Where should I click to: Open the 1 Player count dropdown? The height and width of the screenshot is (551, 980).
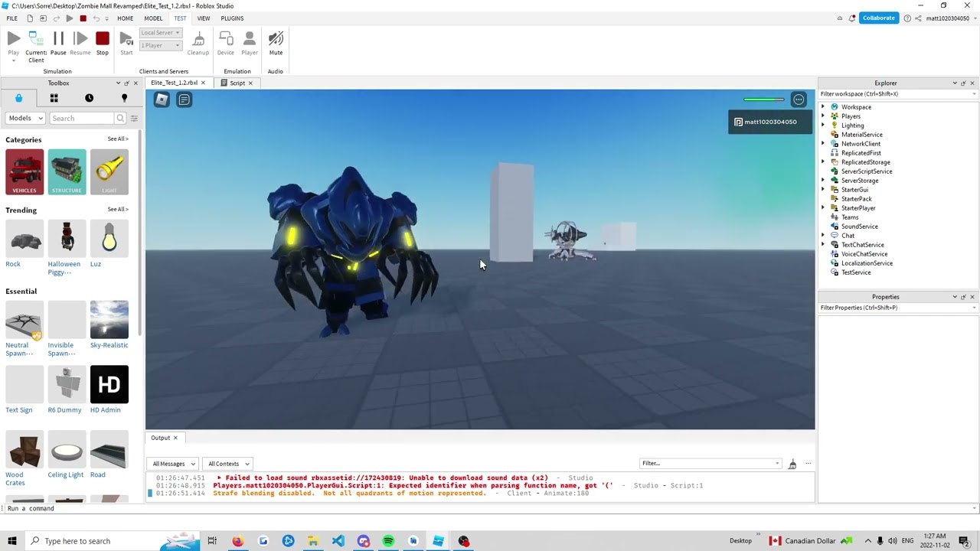(x=160, y=45)
